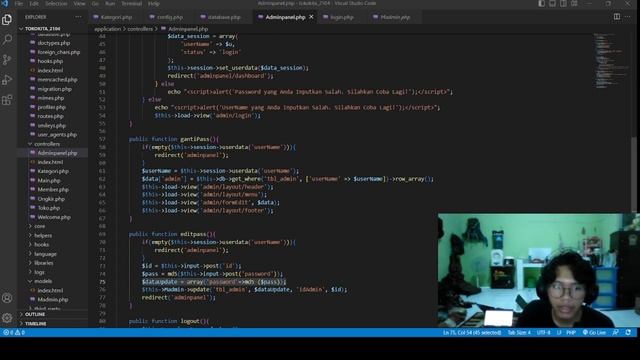
Task: Open user_agents.php in explorer
Action: tap(57, 135)
